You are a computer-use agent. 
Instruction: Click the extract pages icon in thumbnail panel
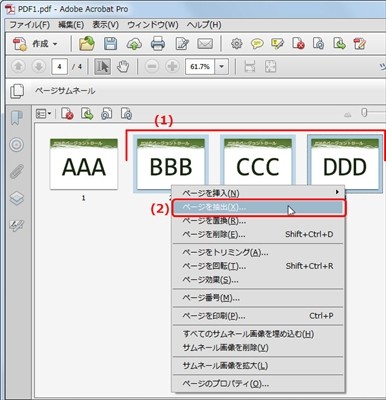pos(126,114)
